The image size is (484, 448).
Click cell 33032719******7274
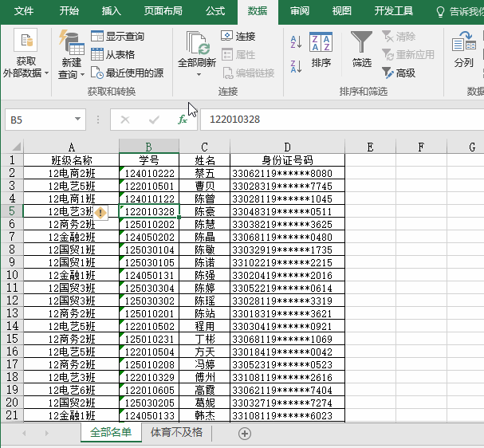(287, 403)
